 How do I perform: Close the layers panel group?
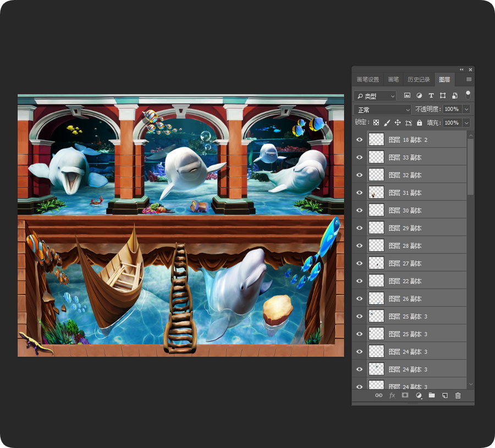click(470, 69)
